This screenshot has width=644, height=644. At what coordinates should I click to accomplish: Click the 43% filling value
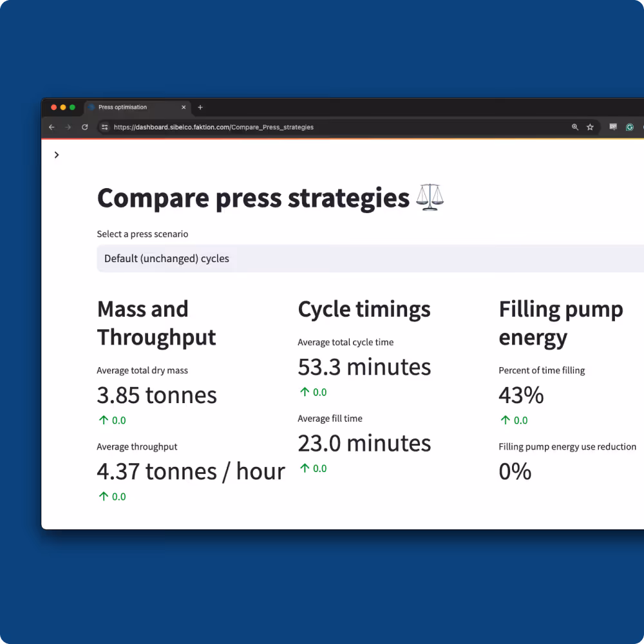coord(521,395)
